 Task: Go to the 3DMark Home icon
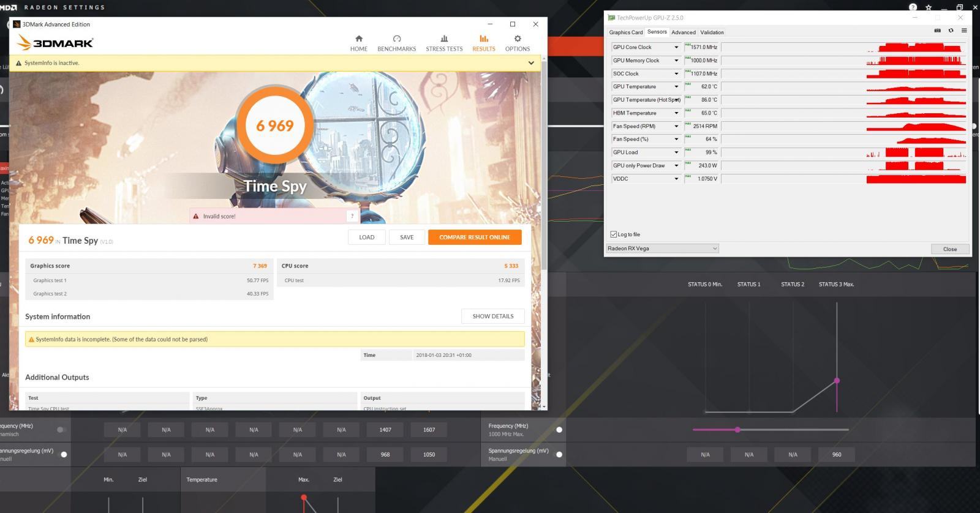359,39
